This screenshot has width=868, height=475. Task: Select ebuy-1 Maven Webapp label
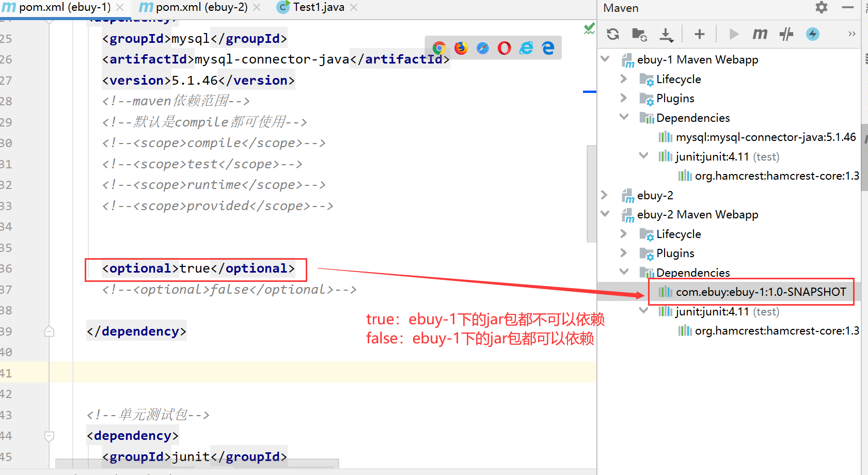(x=698, y=59)
